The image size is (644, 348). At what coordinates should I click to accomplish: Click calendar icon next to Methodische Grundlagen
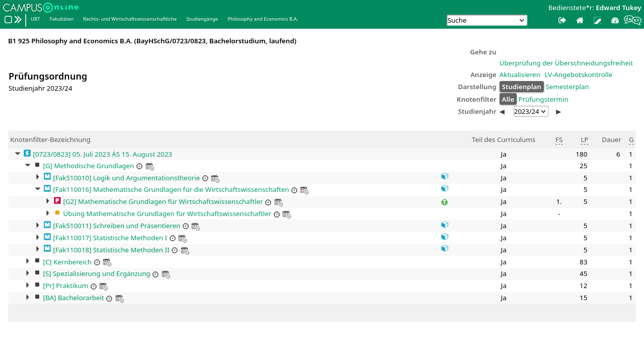click(149, 166)
